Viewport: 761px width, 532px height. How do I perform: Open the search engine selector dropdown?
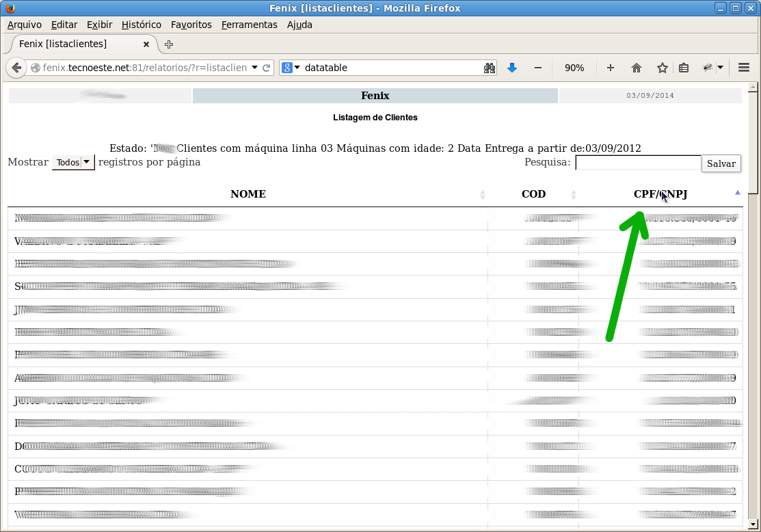(x=290, y=68)
